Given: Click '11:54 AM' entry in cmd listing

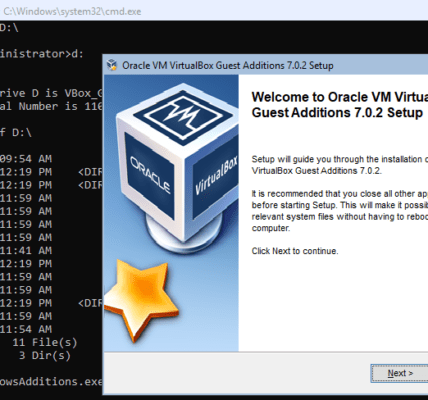Looking at the screenshot, I should coord(26,329).
